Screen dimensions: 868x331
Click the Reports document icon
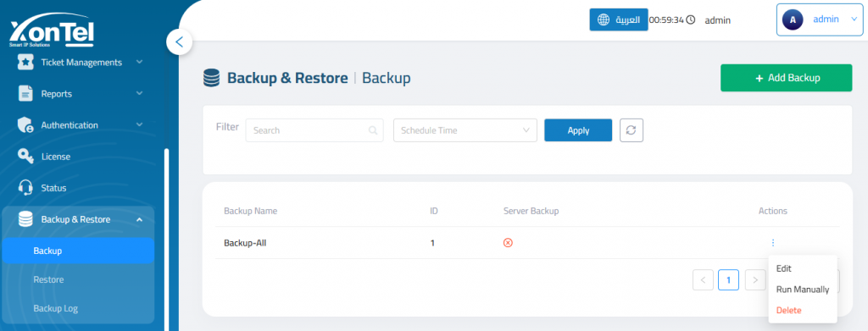pos(25,93)
